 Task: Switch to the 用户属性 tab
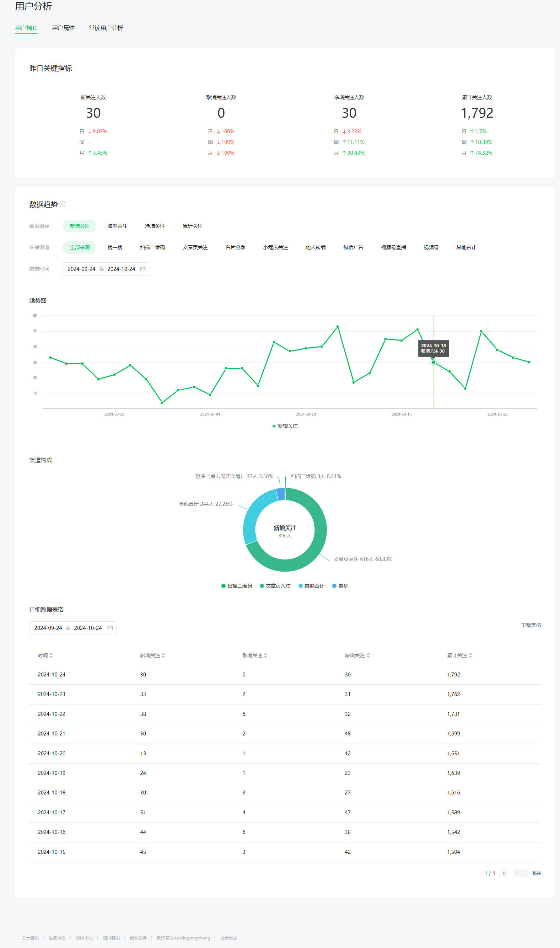(63, 28)
